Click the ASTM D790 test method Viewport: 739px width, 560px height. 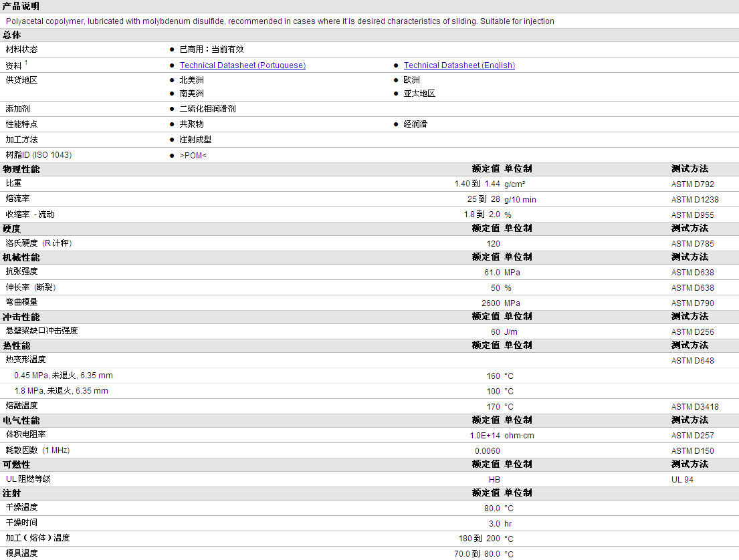pos(692,303)
